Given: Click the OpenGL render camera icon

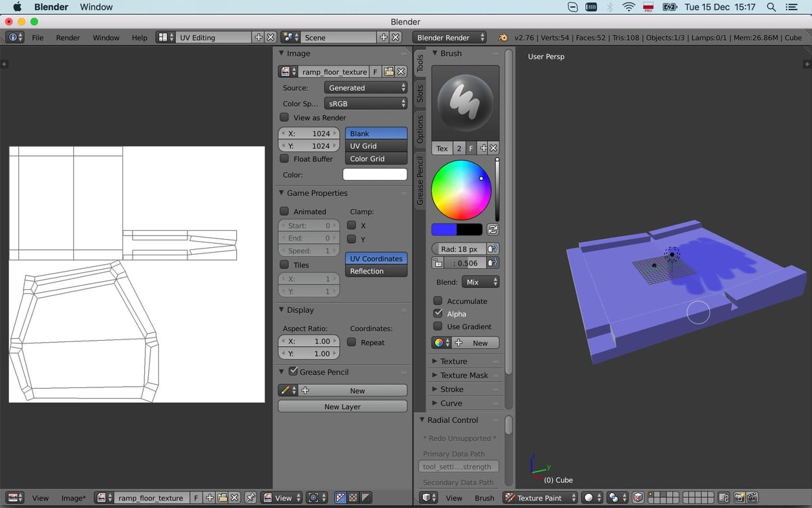Looking at the screenshot, I should (x=739, y=498).
